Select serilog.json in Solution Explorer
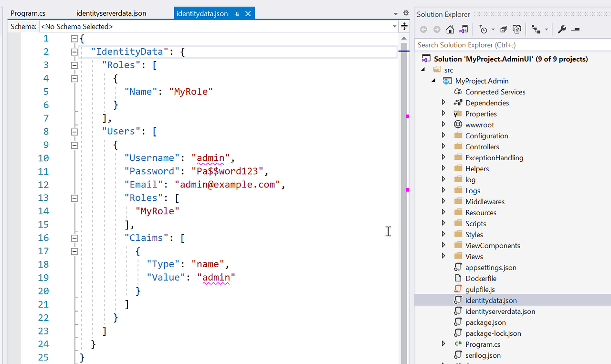The image size is (611, 364). point(483,355)
